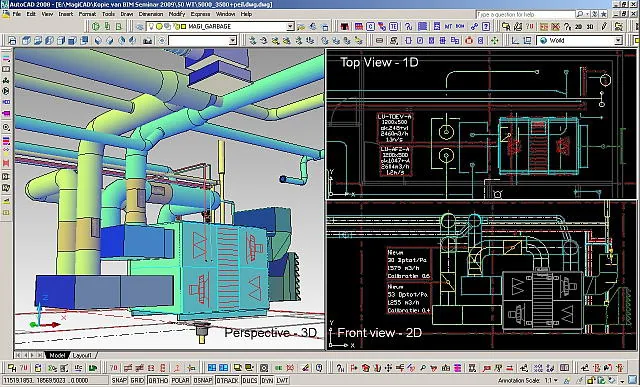Click the 3D view toolbar icon

pos(590,27)
